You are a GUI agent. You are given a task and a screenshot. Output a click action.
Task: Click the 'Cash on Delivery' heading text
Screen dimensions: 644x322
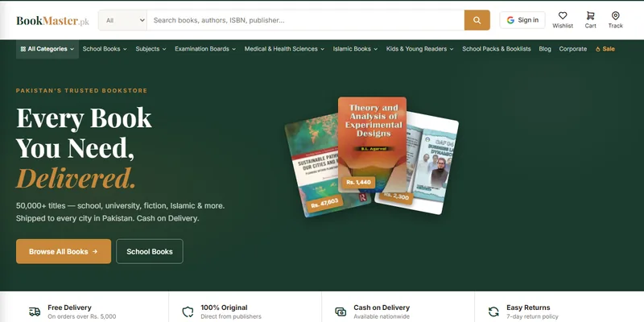pyautogui.click(x=382, y=308)
